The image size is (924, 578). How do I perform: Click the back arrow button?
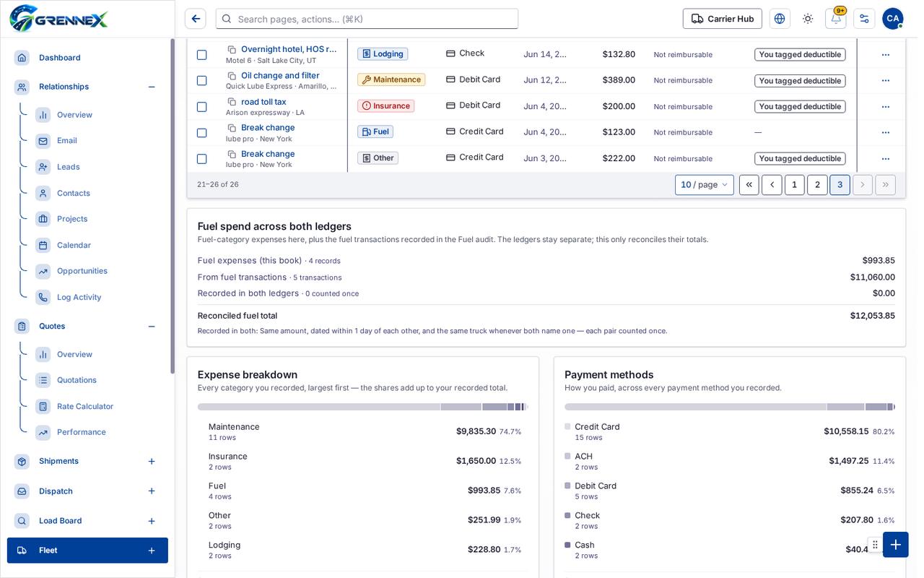point(196,19)
